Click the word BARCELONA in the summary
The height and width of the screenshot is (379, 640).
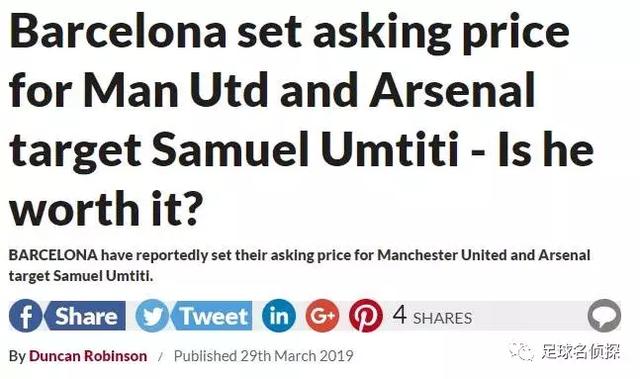pyautogui.click(x=53, y=255)
